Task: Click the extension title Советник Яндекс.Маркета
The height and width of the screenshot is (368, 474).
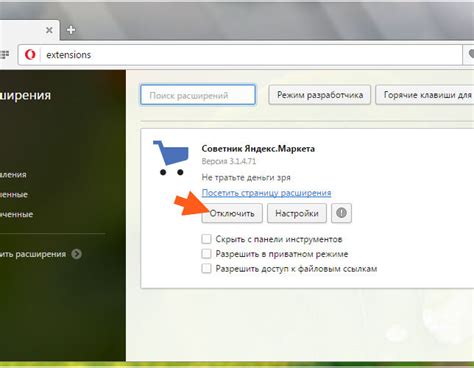Action: tap(258, 149)
